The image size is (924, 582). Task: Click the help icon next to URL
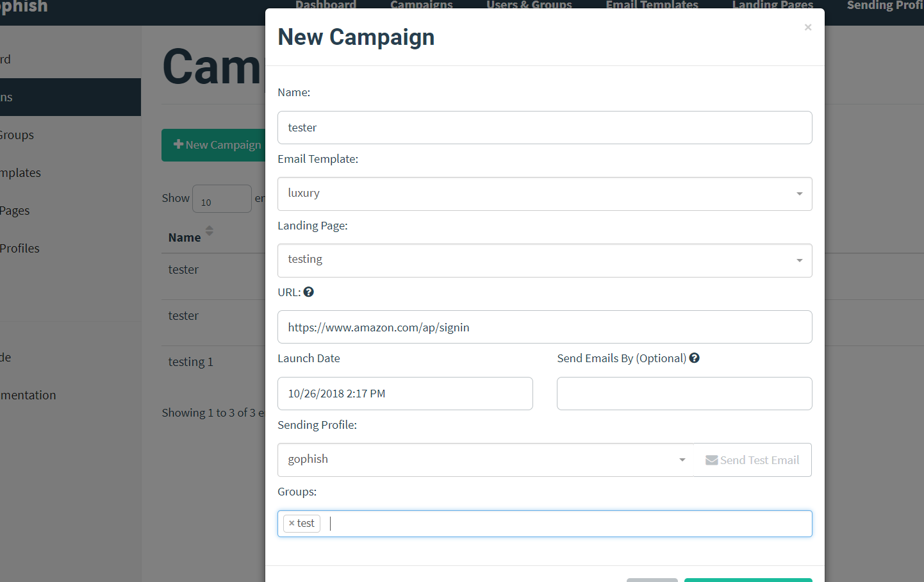[308, 292]
